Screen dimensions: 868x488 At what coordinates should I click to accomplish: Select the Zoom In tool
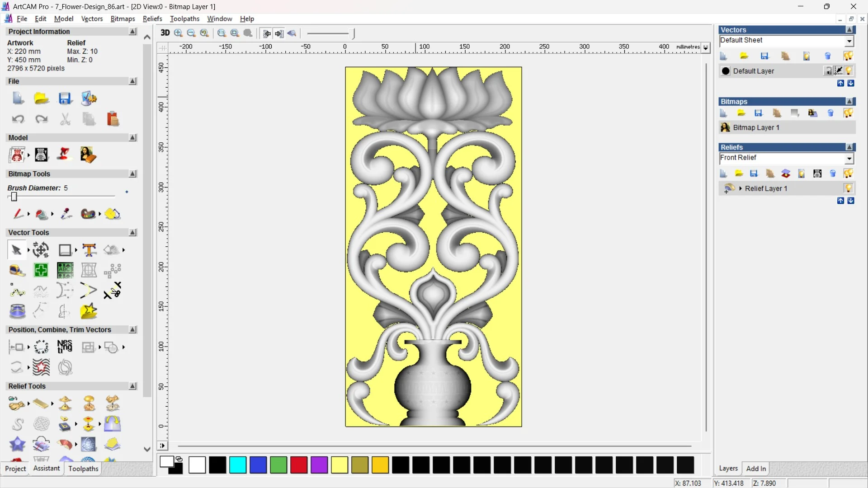178,33
